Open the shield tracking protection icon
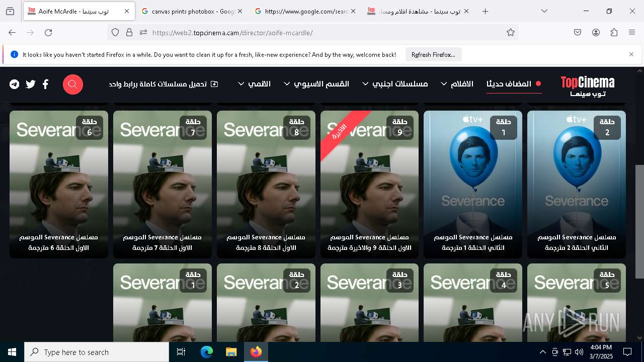 pos(115,33)
